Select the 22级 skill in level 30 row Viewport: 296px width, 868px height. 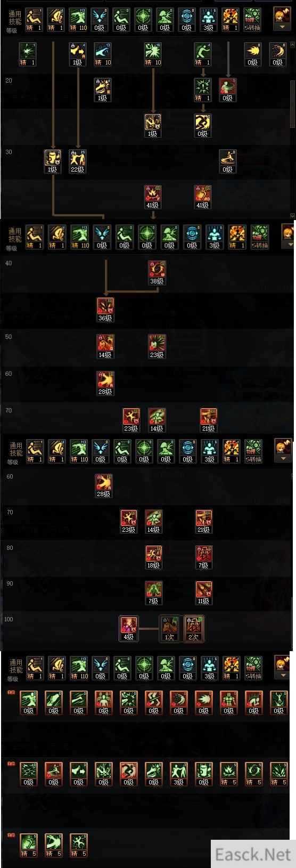78,161
